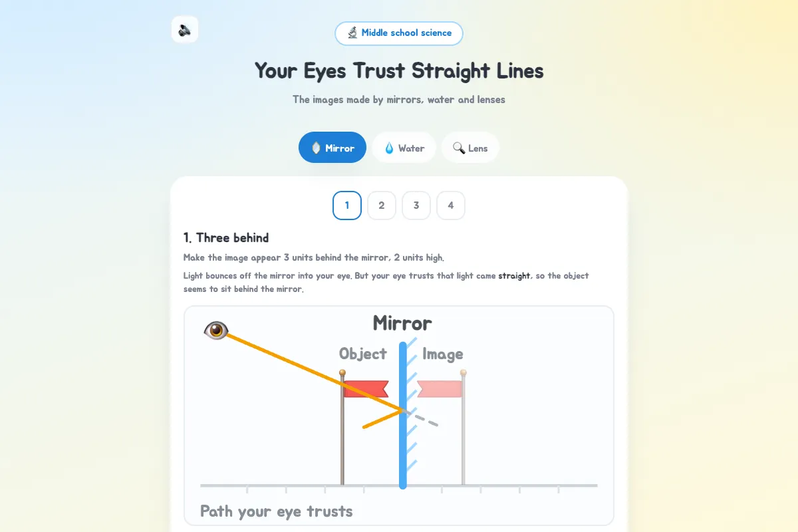Click the orange light ray line
Viewport: 798px width, 532px height.
click(313, 371)
